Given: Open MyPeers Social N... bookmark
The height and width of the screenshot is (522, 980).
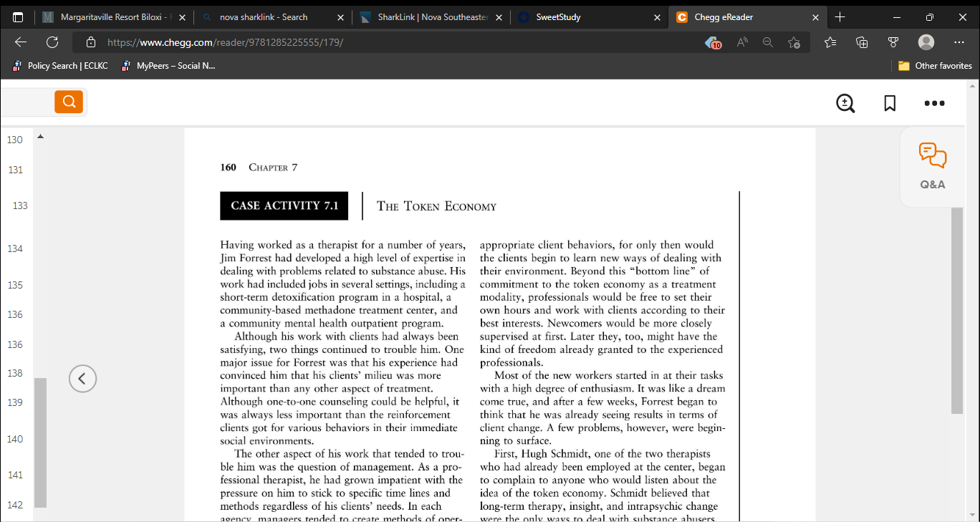Looking at the screenshot, I should coord(168,66).
